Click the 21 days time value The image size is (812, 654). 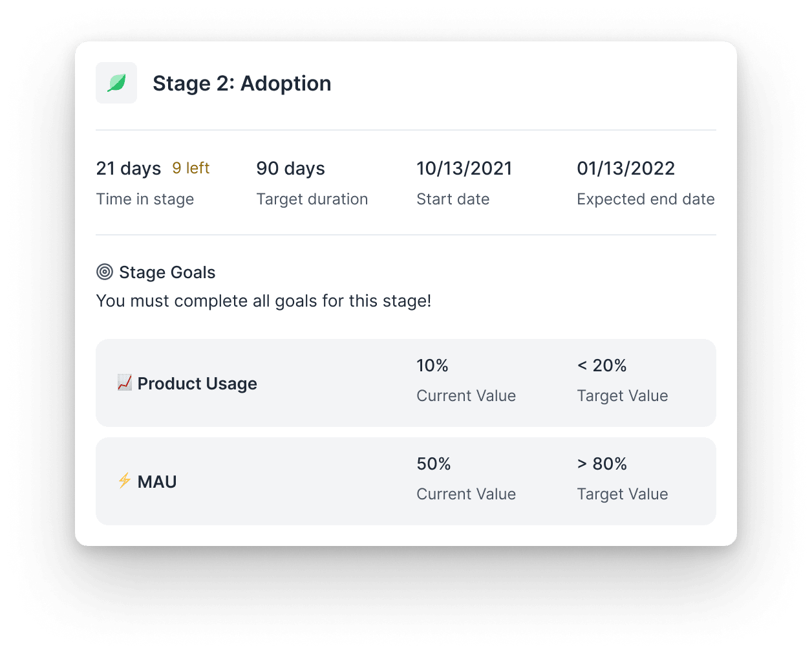click(129, 169)
